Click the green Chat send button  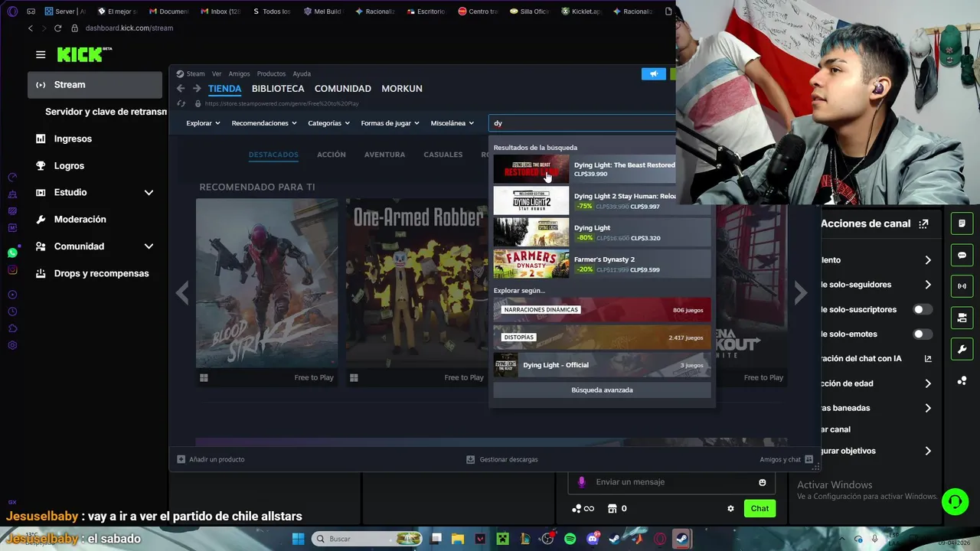[x=759, y=508]
